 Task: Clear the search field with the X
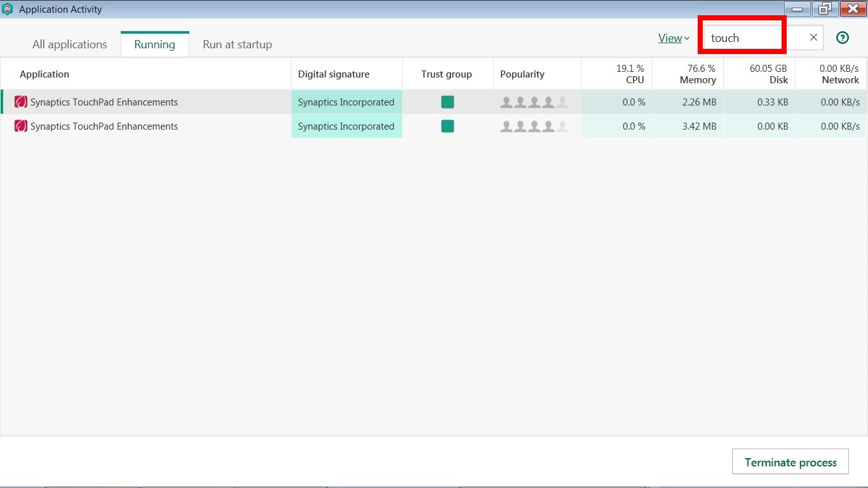pyautogui.click(x=813, y=37)
